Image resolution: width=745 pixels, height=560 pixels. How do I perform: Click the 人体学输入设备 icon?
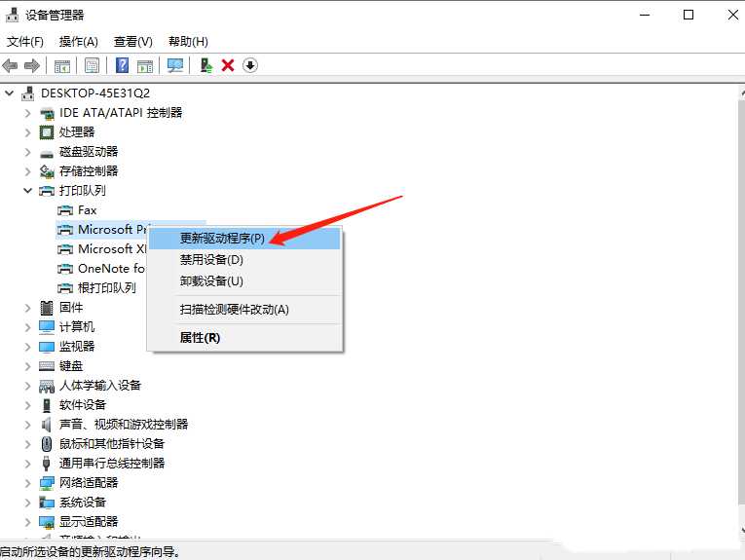(47, 386)
